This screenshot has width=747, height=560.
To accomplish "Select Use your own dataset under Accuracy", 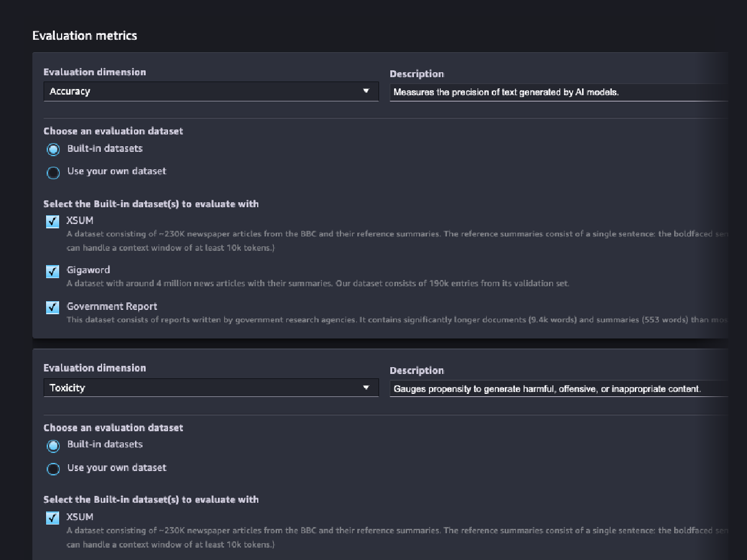I will click(x=54, y=172).
